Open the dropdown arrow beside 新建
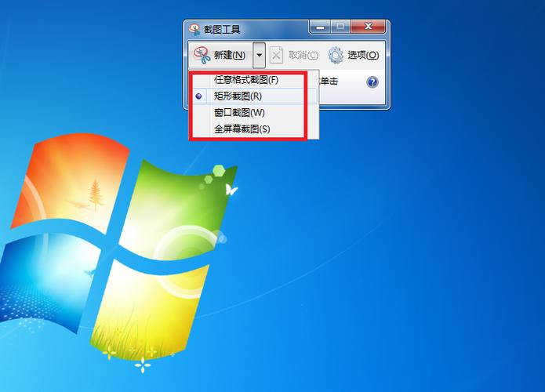 (260, 55)
